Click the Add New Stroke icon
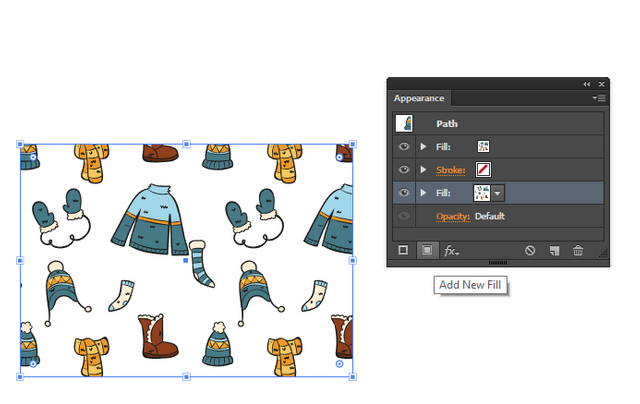Image resolution: width=640 pixels, height=404 pixels. click(x=403, y=250)
